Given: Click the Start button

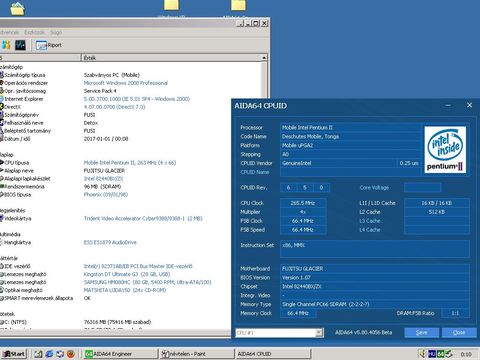Looking at the screenshot, I should point(13,354).
